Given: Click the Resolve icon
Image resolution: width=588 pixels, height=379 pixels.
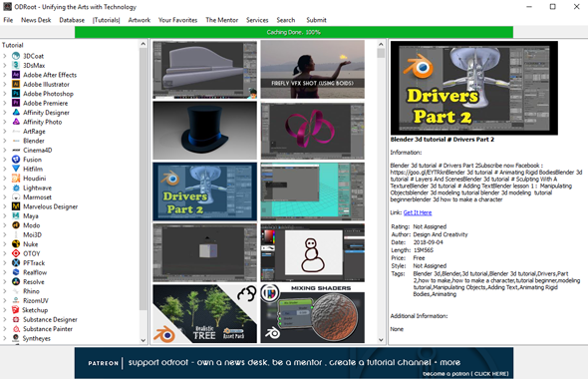Looking at the screenshot, I should [16, 281].
